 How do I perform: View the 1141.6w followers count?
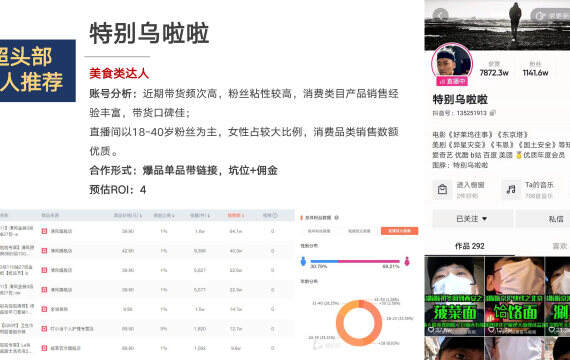point(535,73)
